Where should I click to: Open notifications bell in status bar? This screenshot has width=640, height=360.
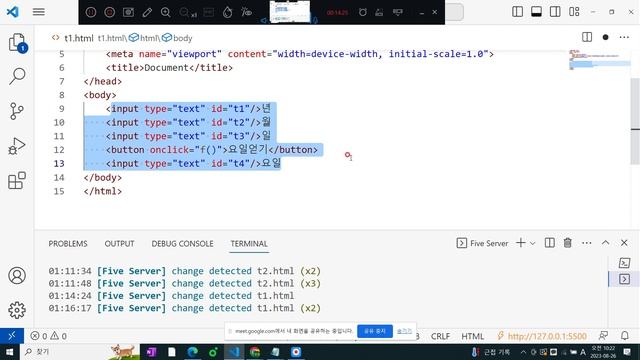(624, 336)
